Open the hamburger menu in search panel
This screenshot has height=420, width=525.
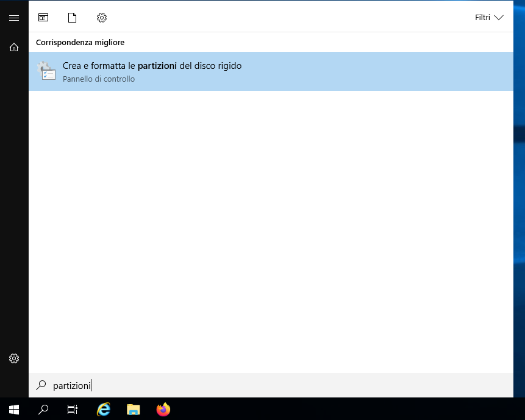point(14,18)
